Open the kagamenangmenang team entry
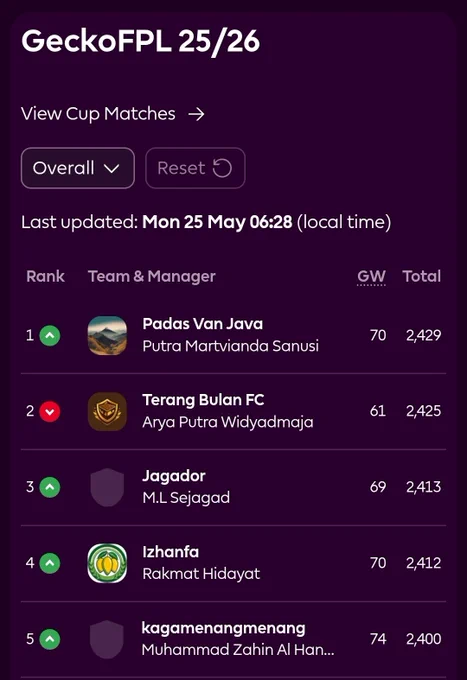 tap(233, 639)
